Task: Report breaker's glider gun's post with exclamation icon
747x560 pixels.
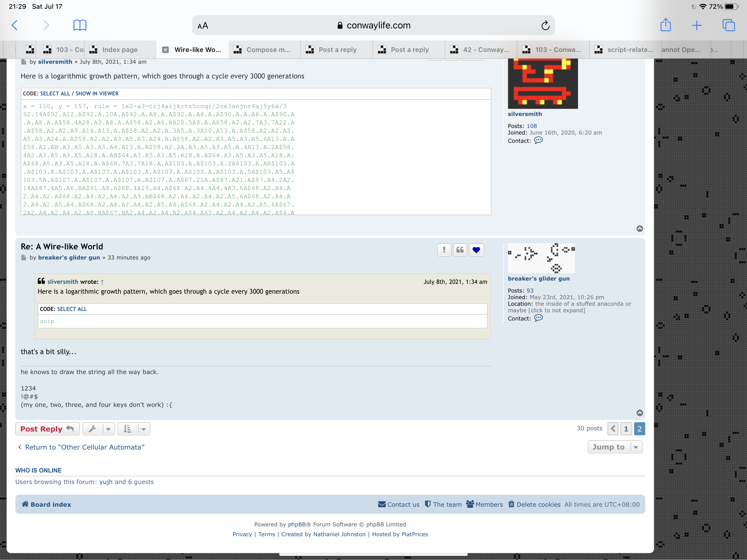Action: coord(444,250)
